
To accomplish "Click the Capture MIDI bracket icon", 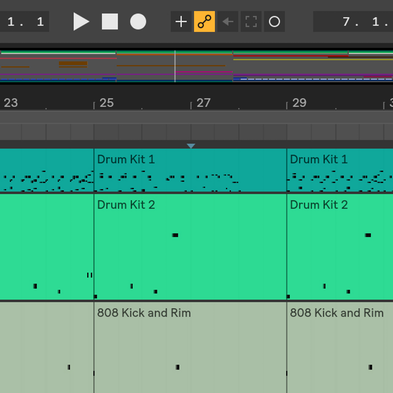I will coord(251,22).
